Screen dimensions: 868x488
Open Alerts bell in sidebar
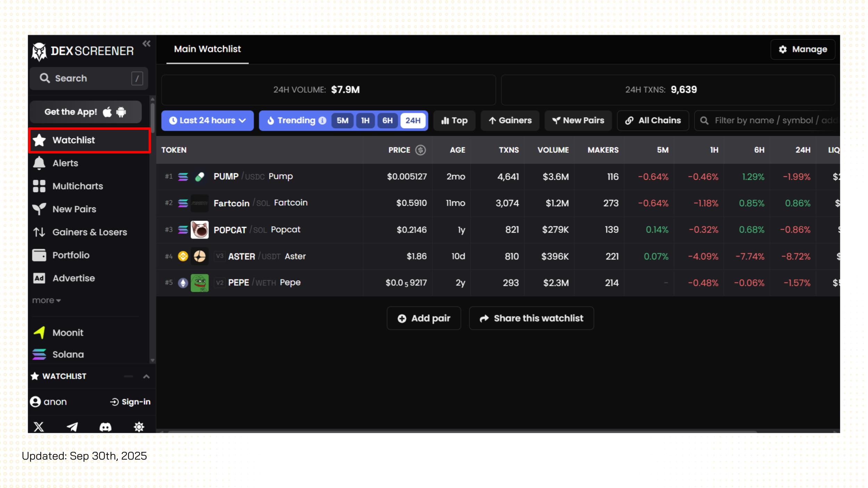pos(65,163)
